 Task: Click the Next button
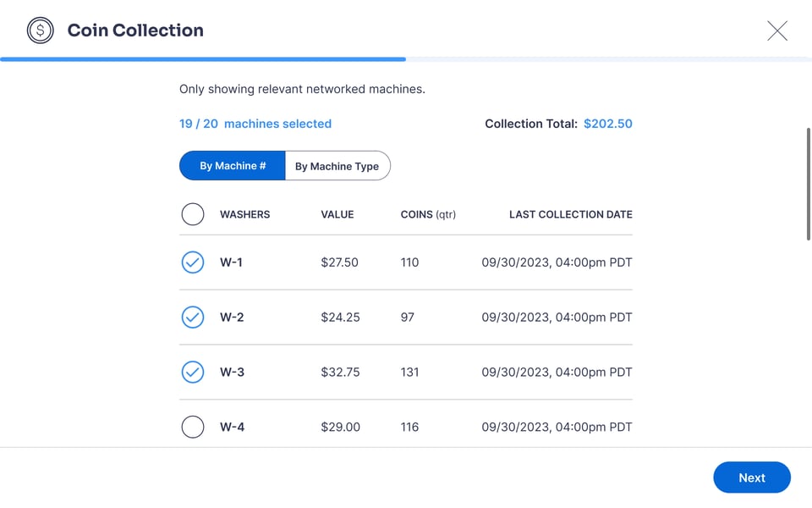pos(751,477)
